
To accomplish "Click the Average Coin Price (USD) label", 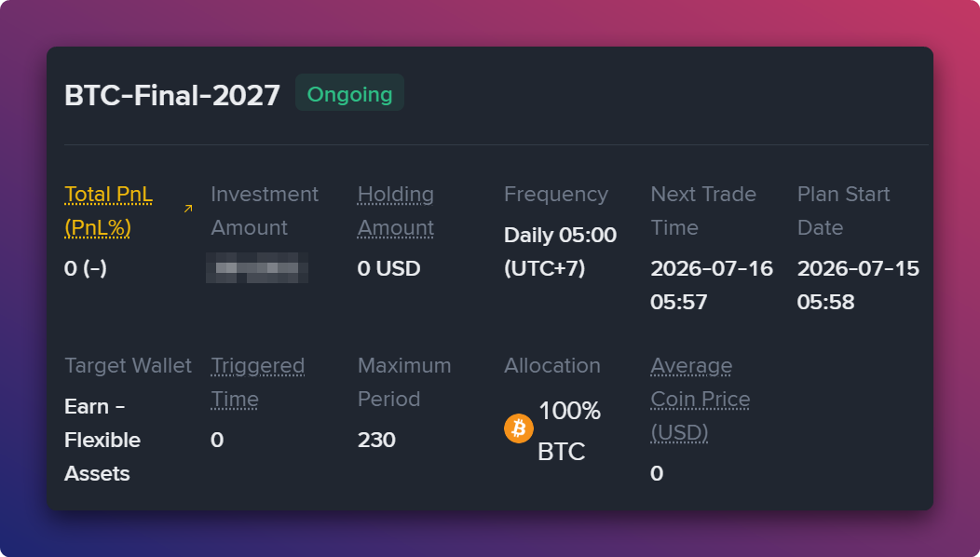I will point(700,399).
